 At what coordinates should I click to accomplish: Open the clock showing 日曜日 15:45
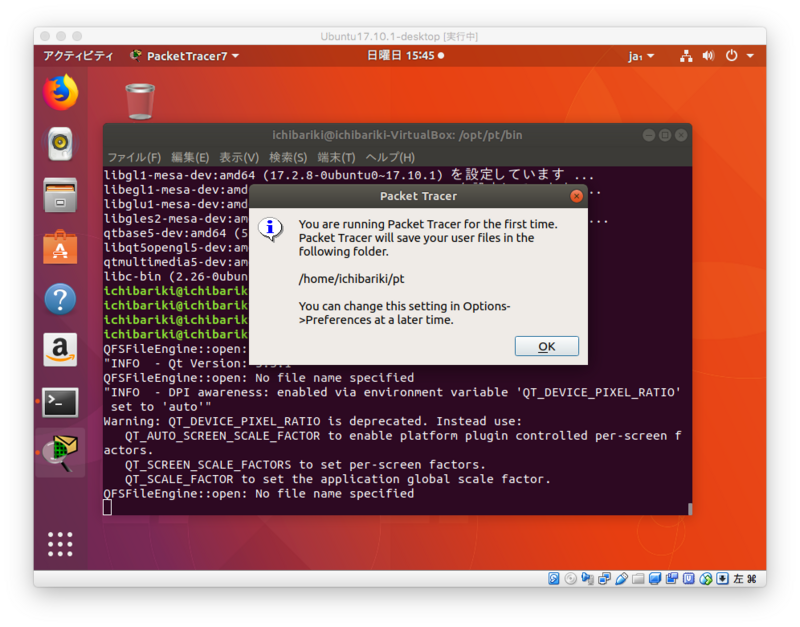coord(405,56)
